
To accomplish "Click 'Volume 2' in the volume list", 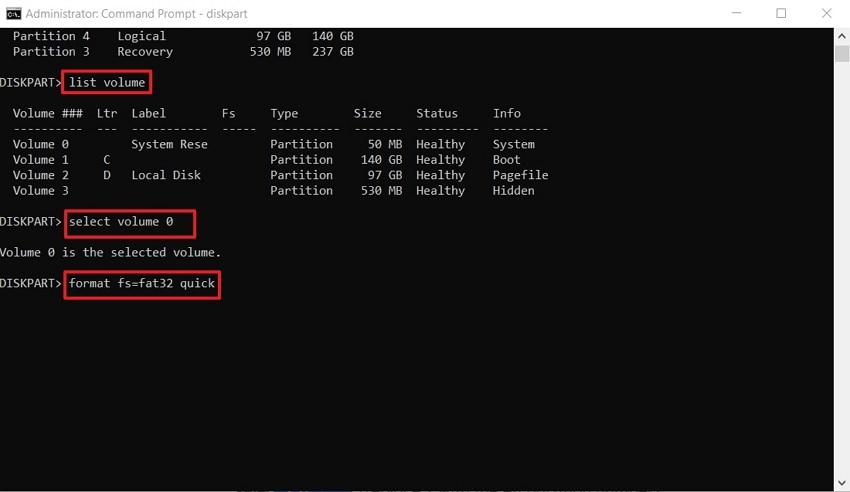I will pyautogui.click(x=41, y=175).
